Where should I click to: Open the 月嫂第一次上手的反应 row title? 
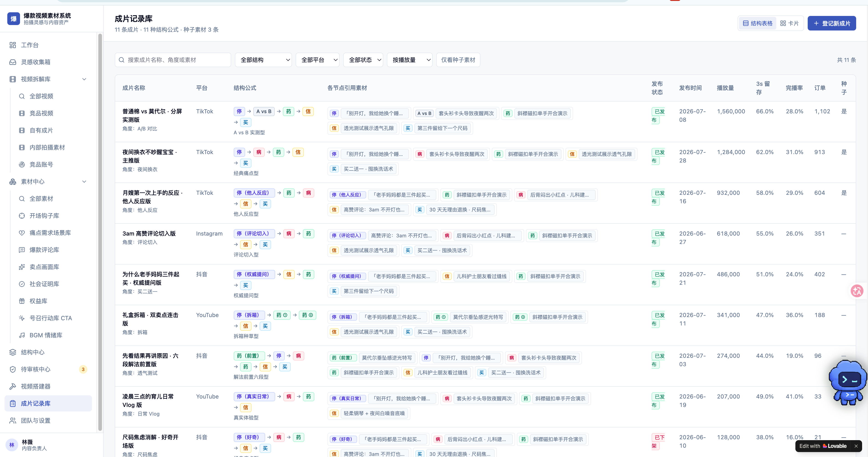coord(153,197)
